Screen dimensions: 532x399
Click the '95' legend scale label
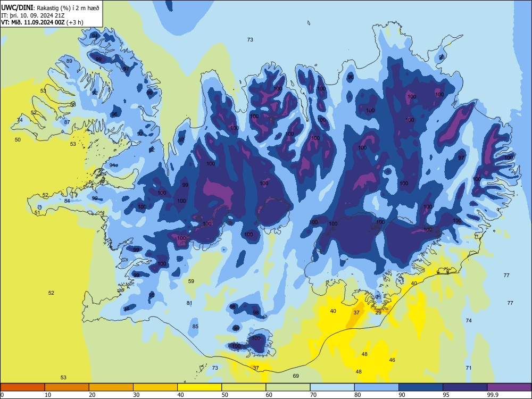coord(446,395)
